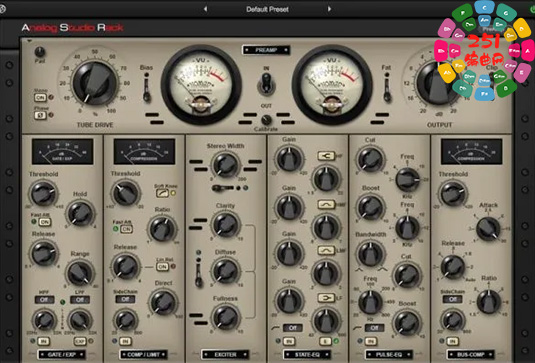This screenshot has height=363, width=535.
Task: Select the LMF bell shape button in State-EQ
Action: coord(326,250)
